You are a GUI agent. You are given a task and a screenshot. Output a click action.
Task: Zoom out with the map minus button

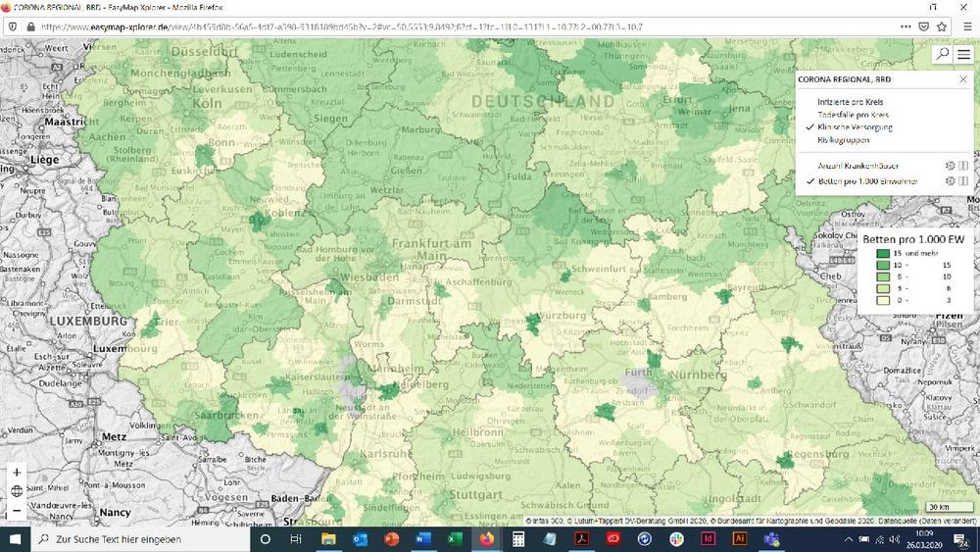[x=17, y=510]
